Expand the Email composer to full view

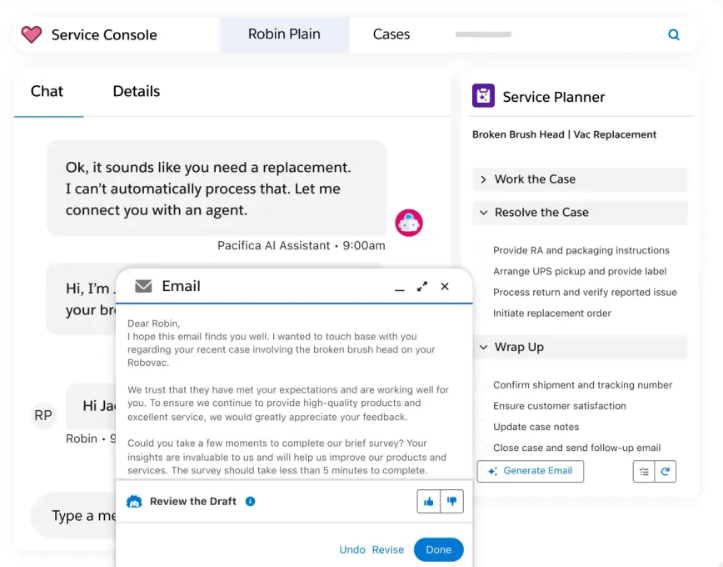422,286
